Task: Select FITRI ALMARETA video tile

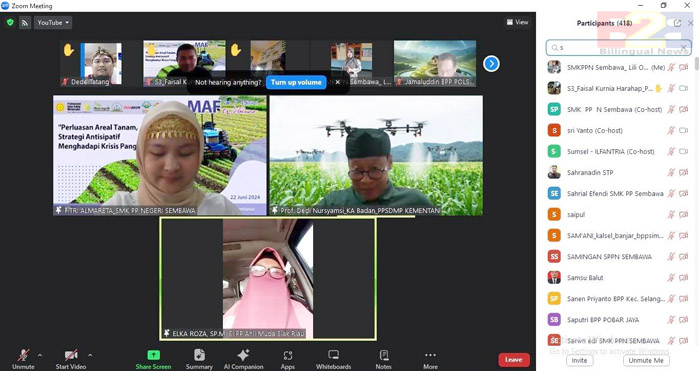Action: tap(160, 155)
